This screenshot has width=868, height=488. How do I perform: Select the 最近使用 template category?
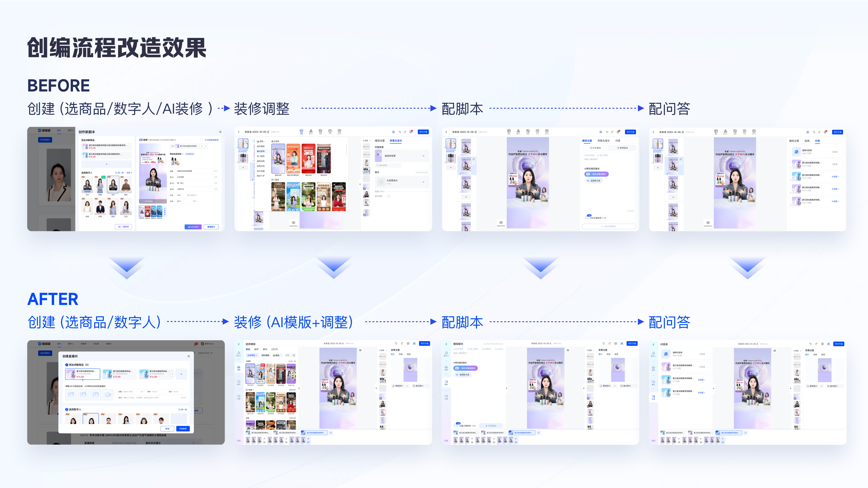click(261, 152)
